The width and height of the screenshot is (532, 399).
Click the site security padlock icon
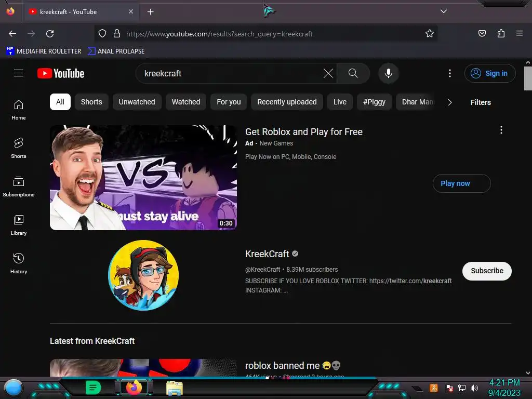click(x=117, y=34)
